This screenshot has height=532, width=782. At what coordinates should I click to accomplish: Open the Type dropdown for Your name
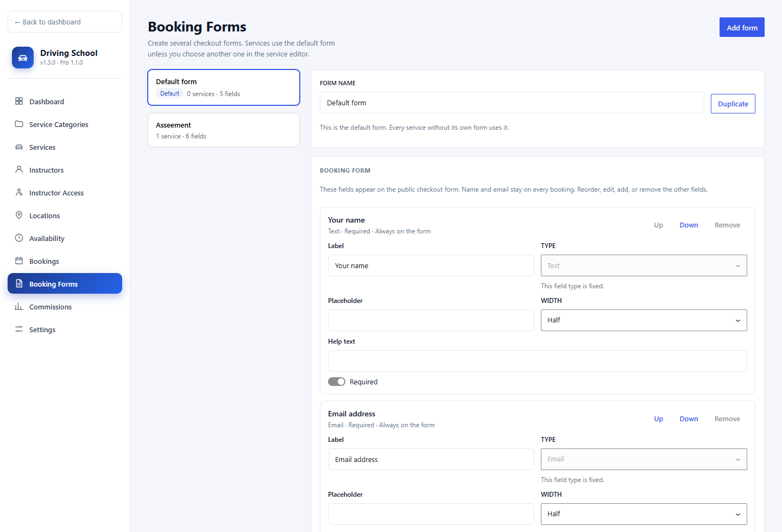(x=644, y=265)
